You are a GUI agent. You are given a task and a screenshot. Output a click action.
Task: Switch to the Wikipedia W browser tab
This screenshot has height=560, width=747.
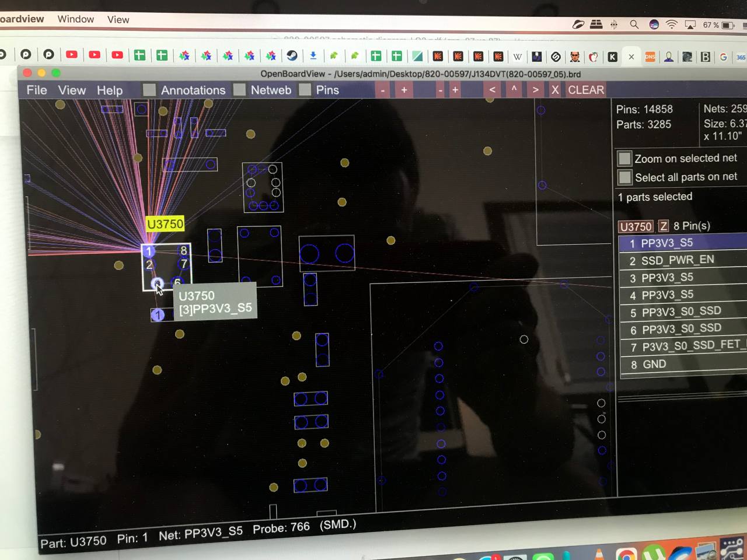coord(517,57)
